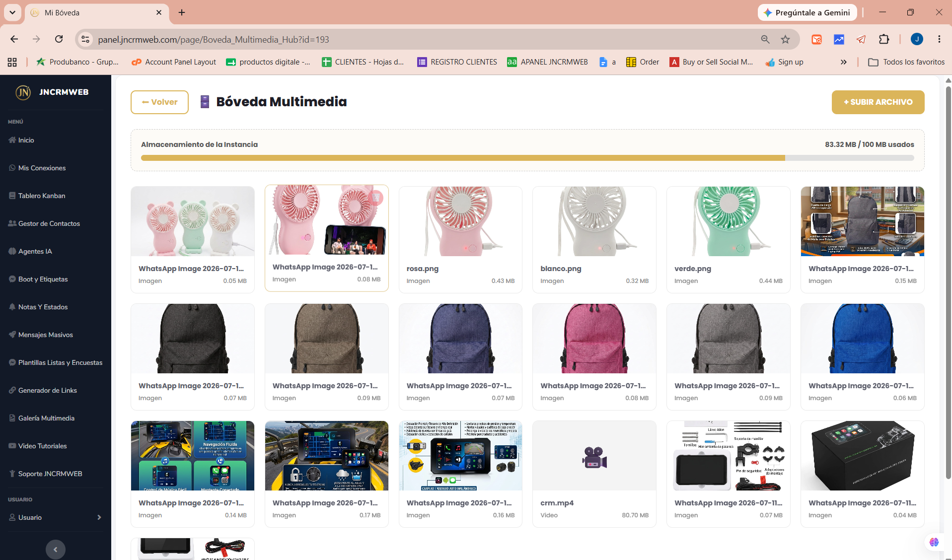
Task: Open the Sign up bookmark
Action: pos(784,62)
